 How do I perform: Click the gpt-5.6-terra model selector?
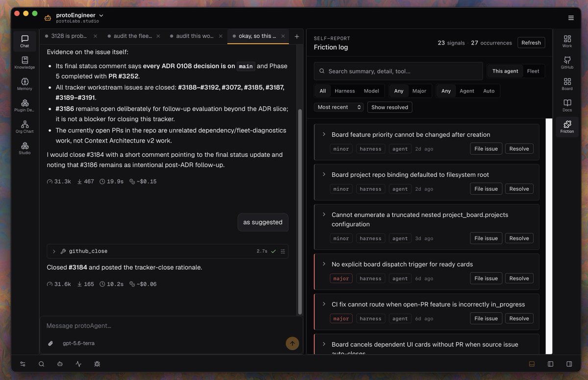(78, 343)
